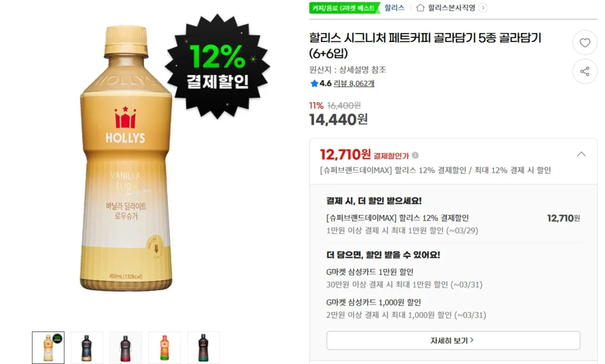
Task: Click the 슈퍼브랜드데이MAX 12% 결제할인 offer row
Action: click(453, 224)
